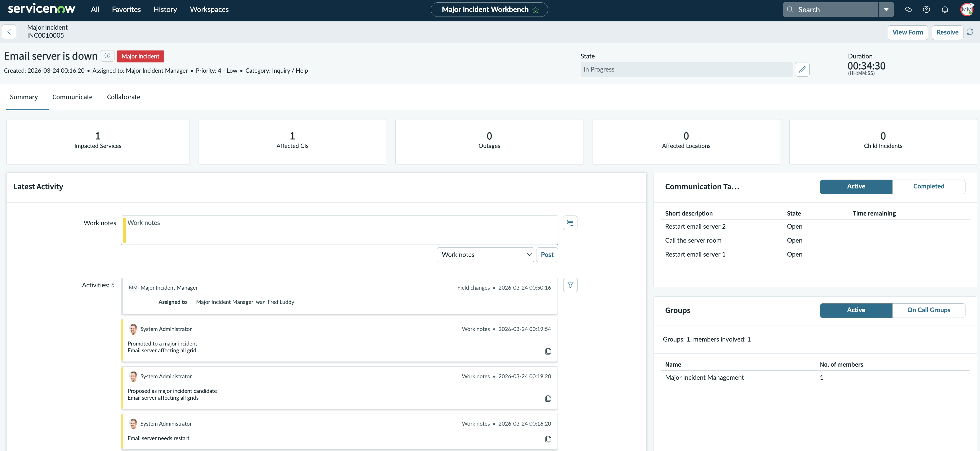Open the History menu
The image size is (980, 451).
(165, 9)
